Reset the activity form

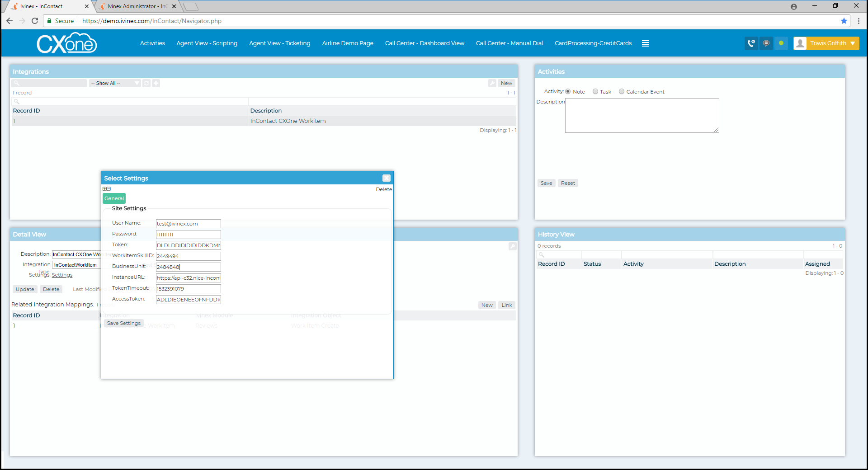[568, 183]
